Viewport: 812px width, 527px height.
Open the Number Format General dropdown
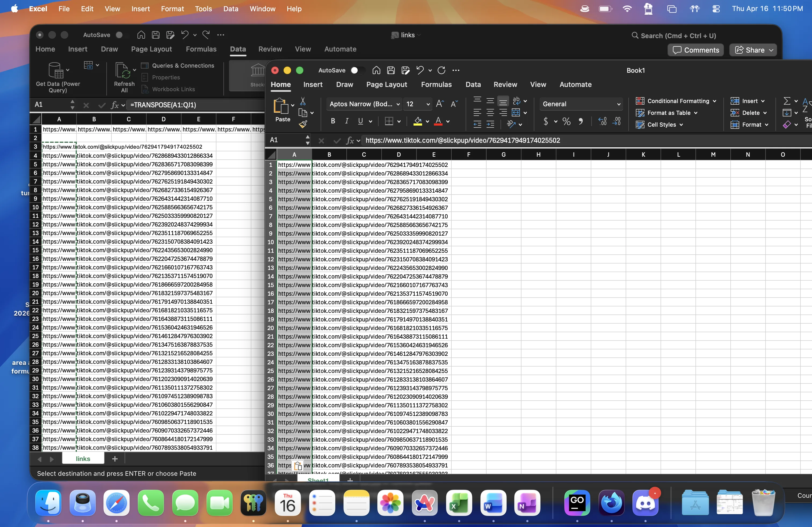pos(581,104)
